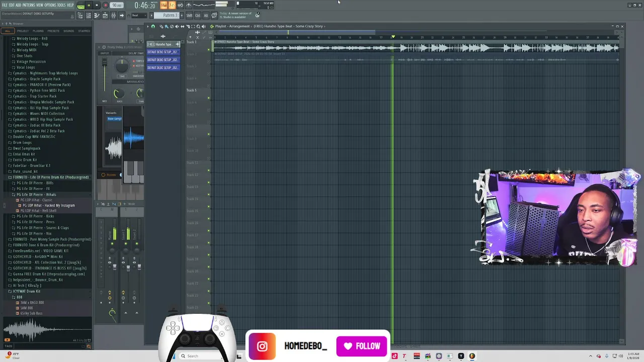The width and height of the screenshot is (644, 362).
Task: Open the mixer using the sliders icon
Action: (x=113, y=16)
